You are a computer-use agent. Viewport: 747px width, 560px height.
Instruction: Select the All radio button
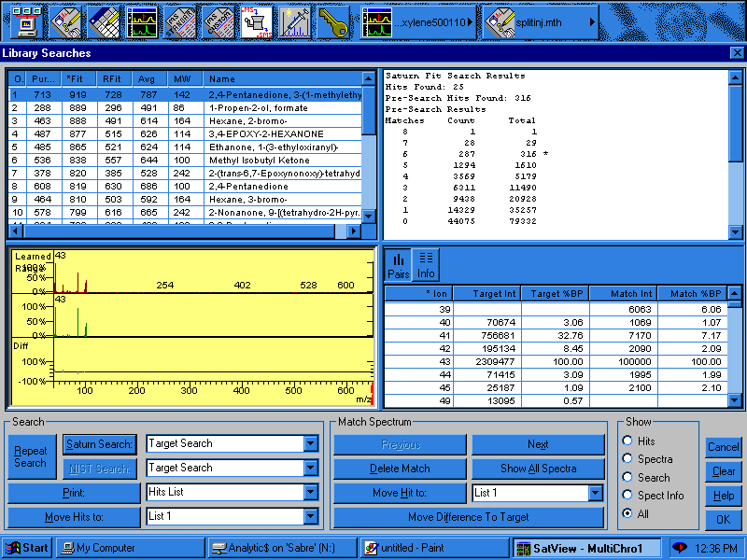click(x=627, y=513)
